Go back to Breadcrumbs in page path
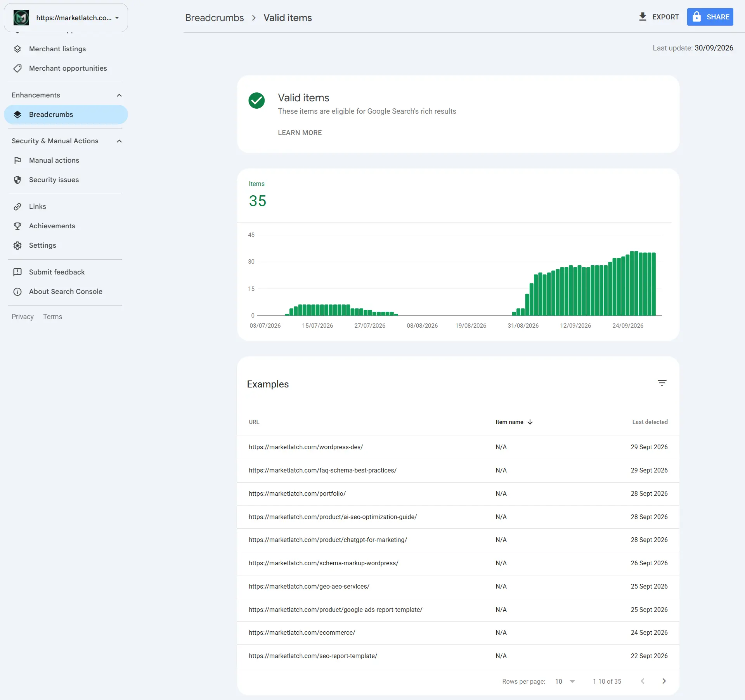This screenshot has width=745, height=700. point(215,18)
